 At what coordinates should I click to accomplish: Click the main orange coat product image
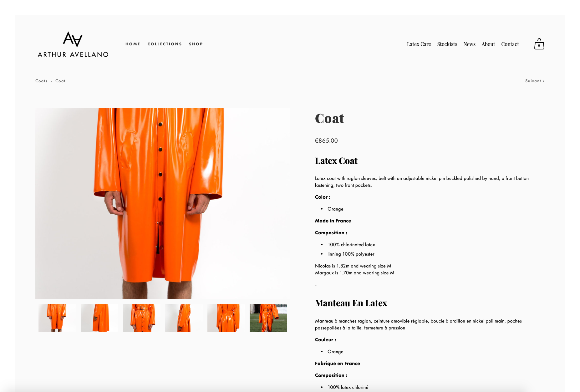162,203
